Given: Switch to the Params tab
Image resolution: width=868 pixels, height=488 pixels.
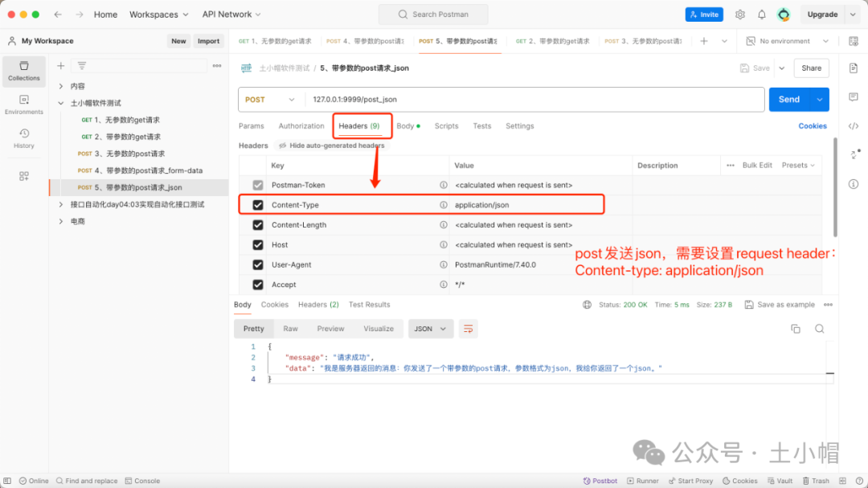Looking at the screenshot, I should 252,126.
